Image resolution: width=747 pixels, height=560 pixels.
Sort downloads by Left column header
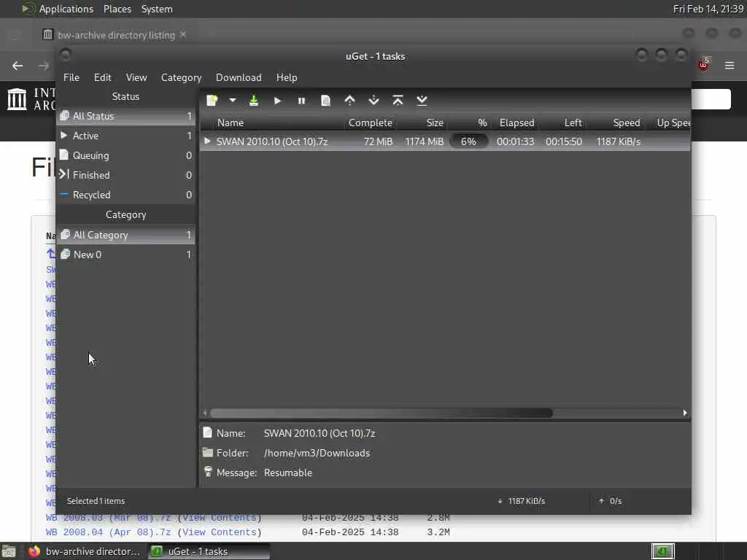pos(562,122)
